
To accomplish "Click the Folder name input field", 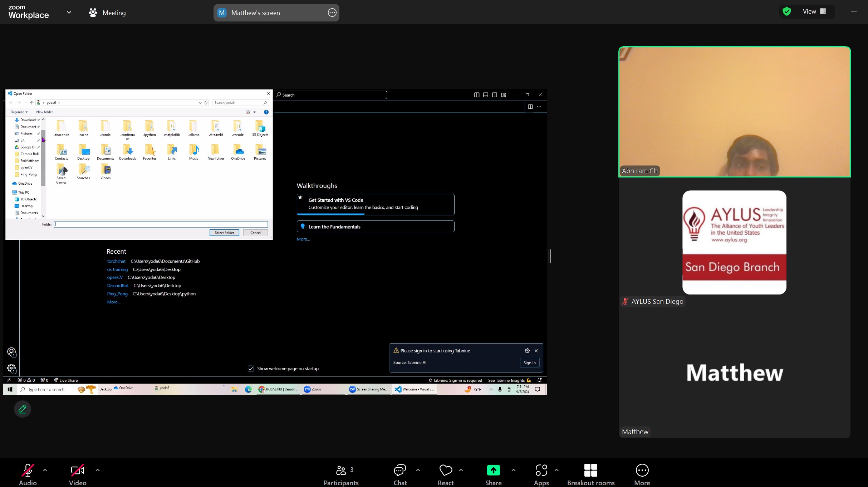I will click(161, 224).
